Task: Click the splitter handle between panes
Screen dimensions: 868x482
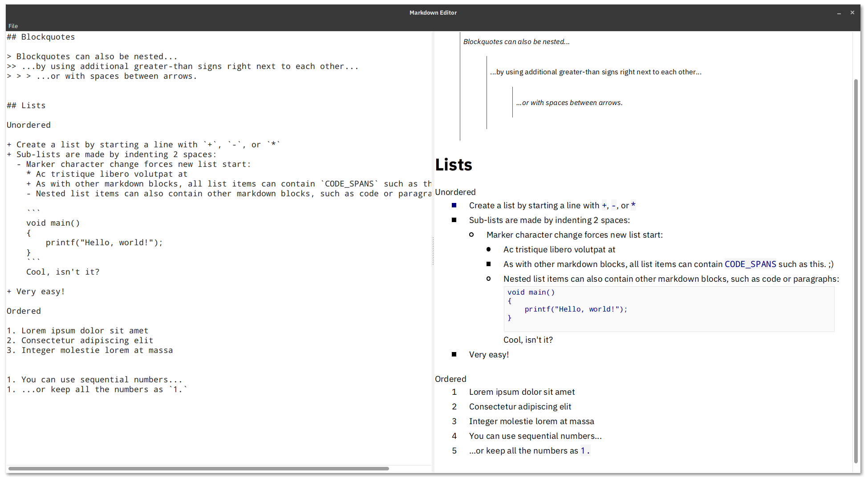Action: 433,251
